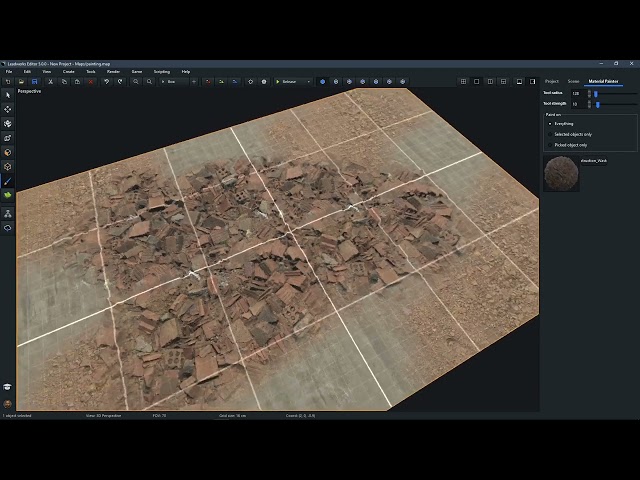Viewport: 640px width, 480px height.
Task: Select 'Picked object only' radio option
Action: click(x=550, y=145)
